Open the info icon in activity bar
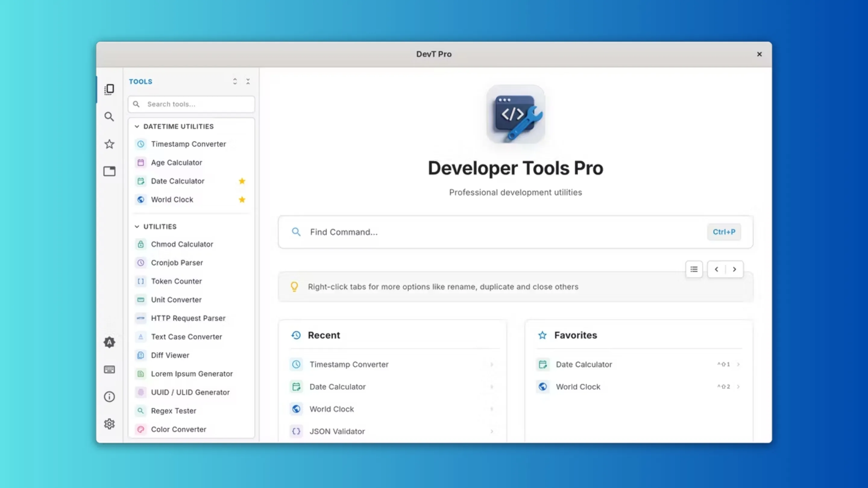 (109, 397)
